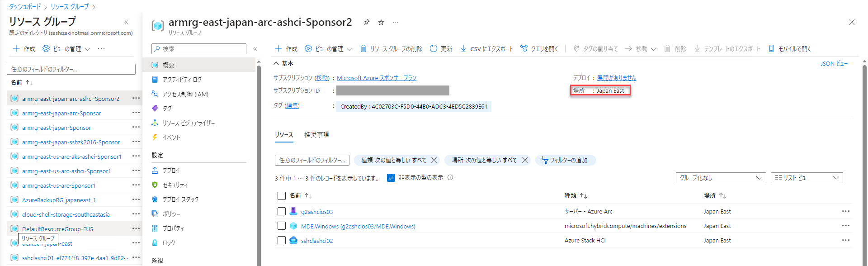Check the MDE.Windows row checkbox
868x266 pixels.
282,226
